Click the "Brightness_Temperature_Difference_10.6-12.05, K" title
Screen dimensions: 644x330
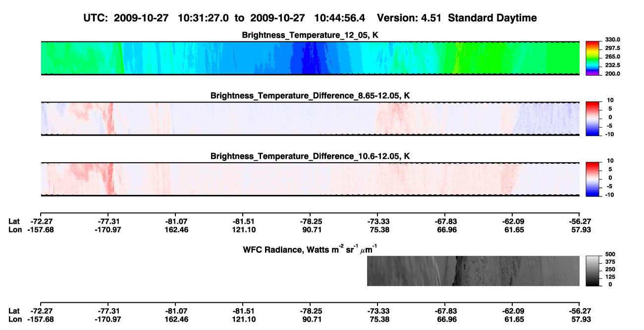[x=310, y=156]
